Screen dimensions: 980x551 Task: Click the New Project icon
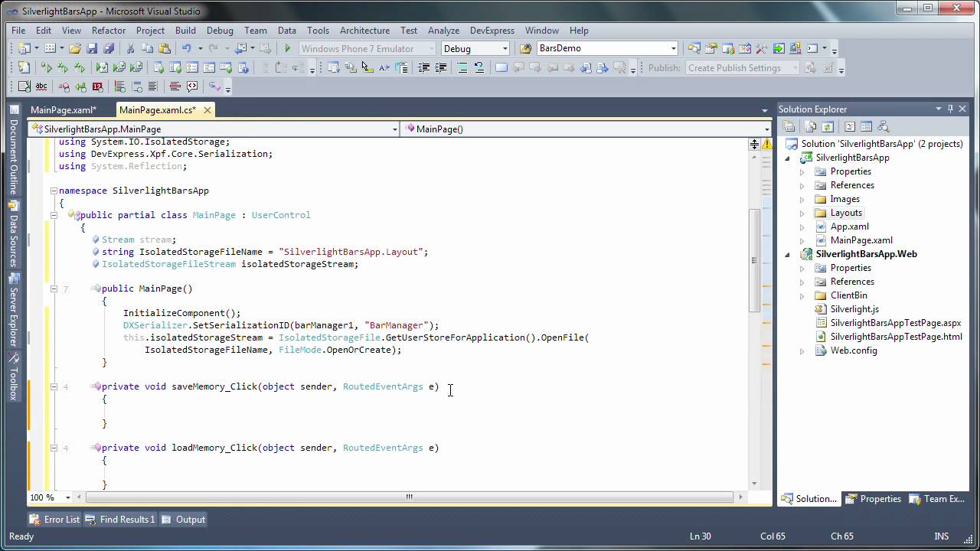point(24,48)
